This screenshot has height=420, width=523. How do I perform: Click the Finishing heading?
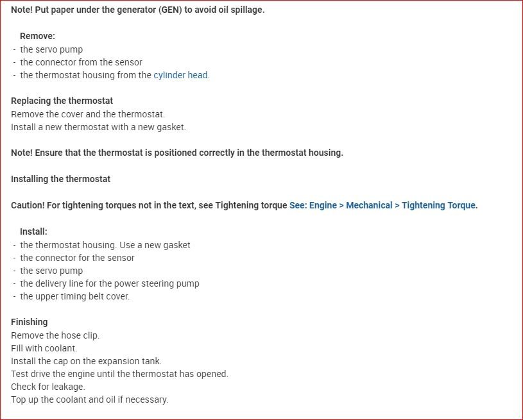(x=30, y=322)
